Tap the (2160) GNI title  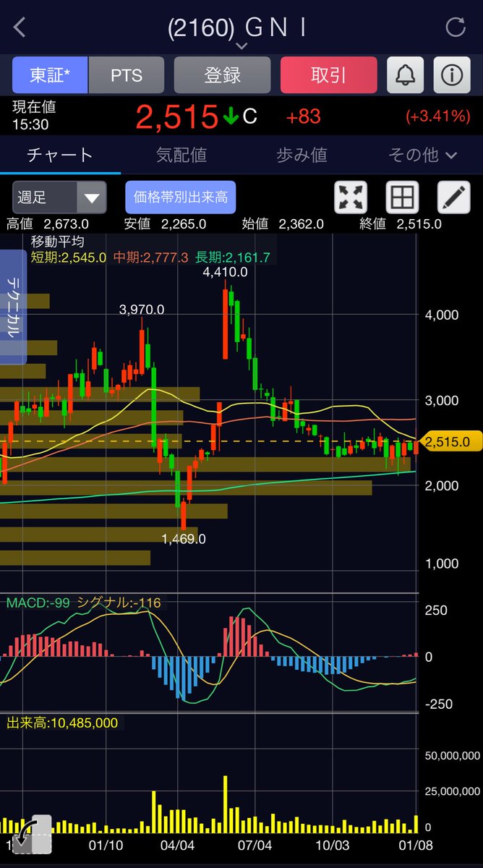pos(238,27)
